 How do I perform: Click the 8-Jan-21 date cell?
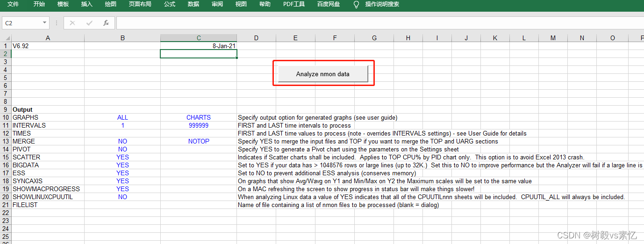coord(199,46)
